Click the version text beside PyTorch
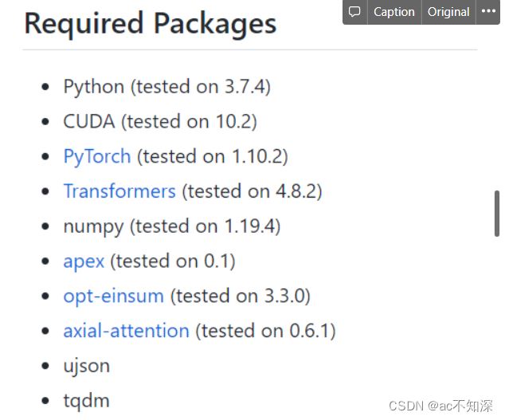The height and width of the screenshot is (420, 505). [213, 157]
